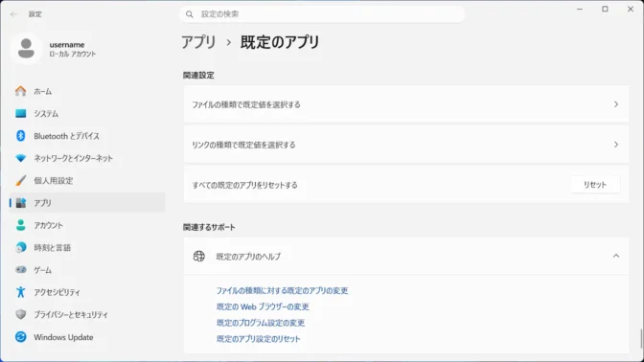Open link ファイルの種類に対する既定のアプリの変更

(x=282, y=290)
